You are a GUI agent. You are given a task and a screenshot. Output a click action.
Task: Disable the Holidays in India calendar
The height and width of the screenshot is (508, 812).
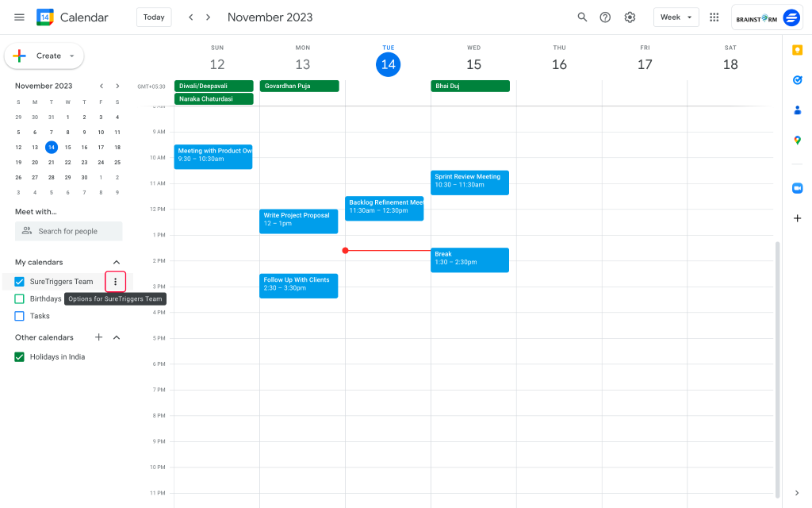(x=19, y=356)
